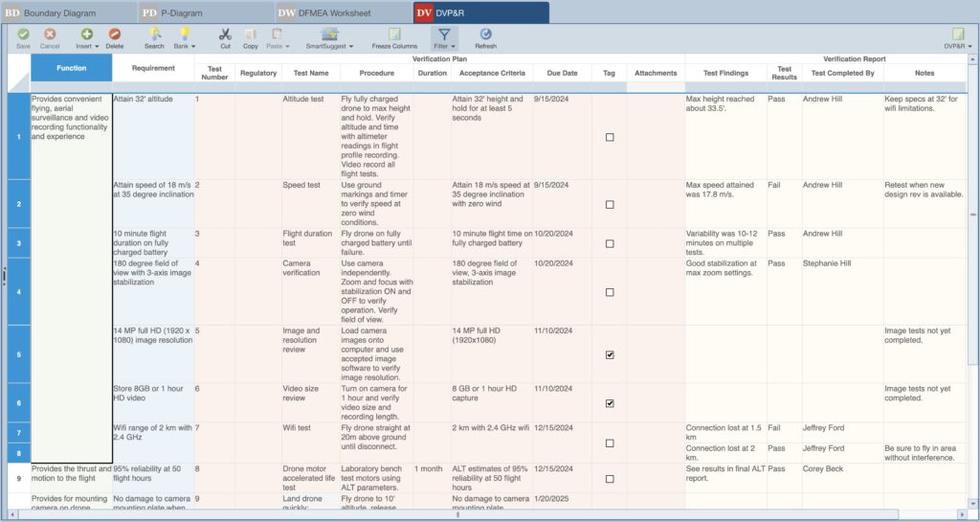980x522 pixels.
Task: Click the Requirement column header
Action: [x=153, y=67]
